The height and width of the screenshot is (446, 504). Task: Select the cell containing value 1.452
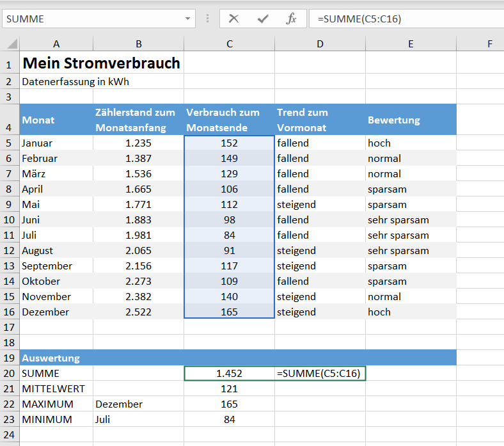[229, 373]
